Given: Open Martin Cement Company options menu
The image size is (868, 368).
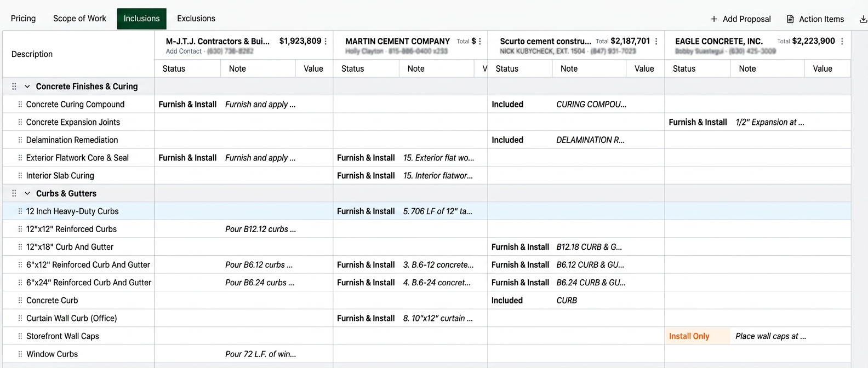Looking at the screenshot, I should (480, 42).
